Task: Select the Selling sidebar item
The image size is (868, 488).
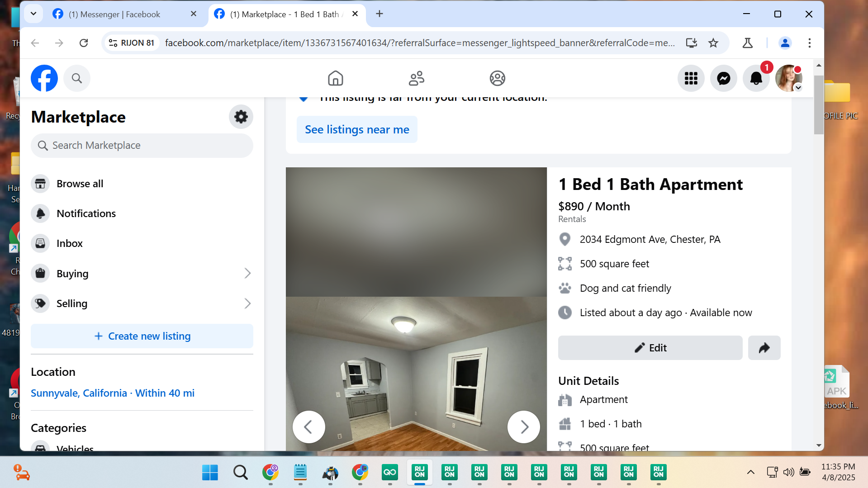Action: tap(142, 303)
